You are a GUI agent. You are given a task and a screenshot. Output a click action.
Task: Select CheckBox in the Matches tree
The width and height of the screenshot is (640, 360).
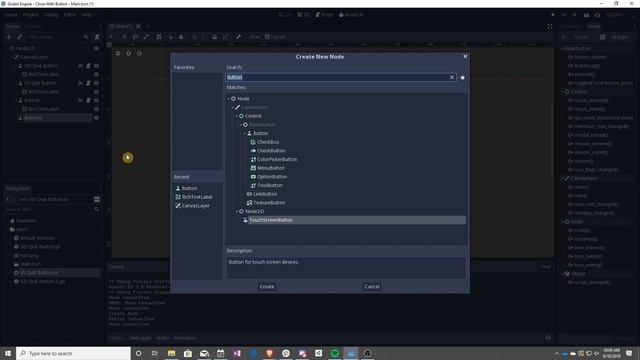(x=268, y=142)
